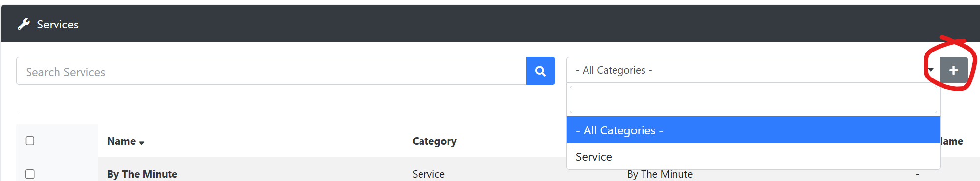This screenshot has width=980, height=181.
Task: Click the wrench icon beside Services title
Action: coord(24,24)
